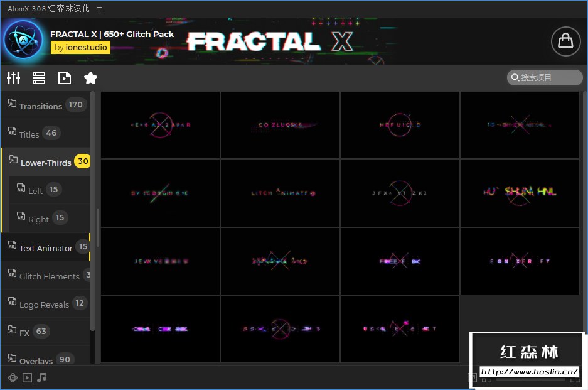Switch to the stacked list view icon

(39, 78)
